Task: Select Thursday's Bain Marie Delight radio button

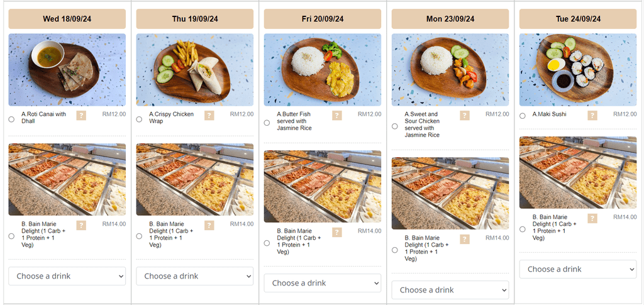Action: (x=139, y=236)
